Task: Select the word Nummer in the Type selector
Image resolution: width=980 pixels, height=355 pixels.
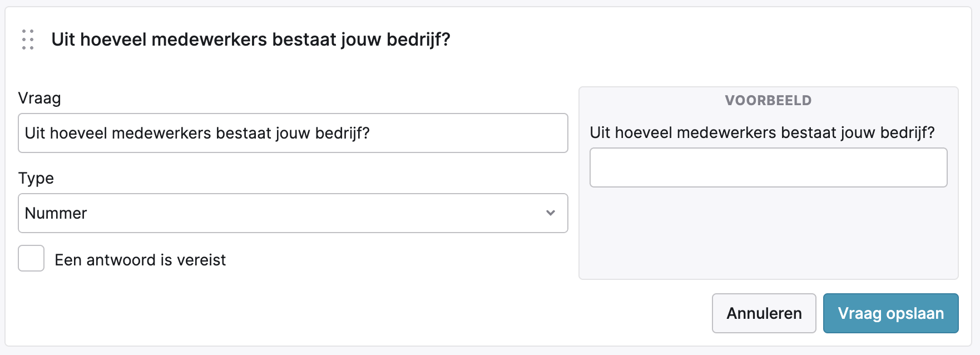Action: [x=56, y=214]
